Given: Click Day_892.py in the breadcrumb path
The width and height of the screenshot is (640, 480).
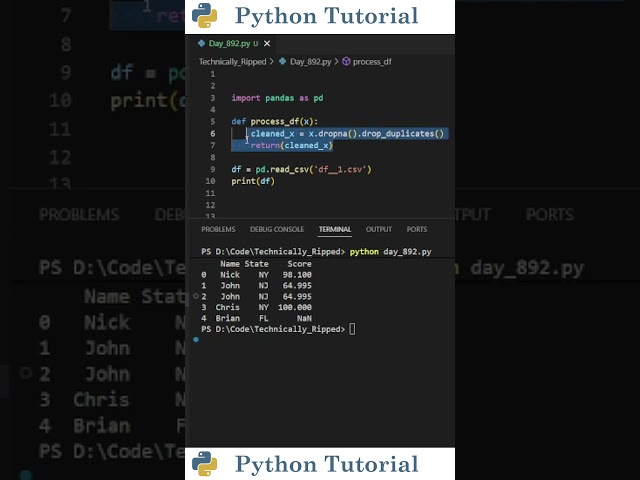Looking at the screenshot, I should 310,62.
